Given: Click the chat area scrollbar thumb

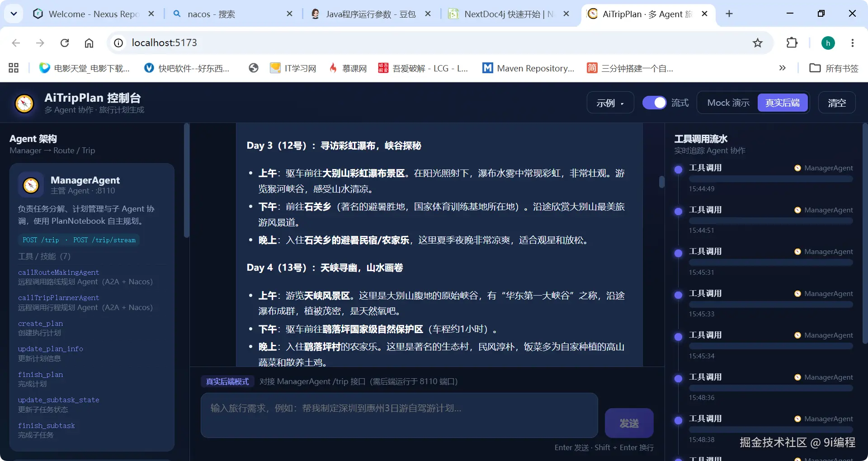Looking at the screenshot, I should coord(662,182).
